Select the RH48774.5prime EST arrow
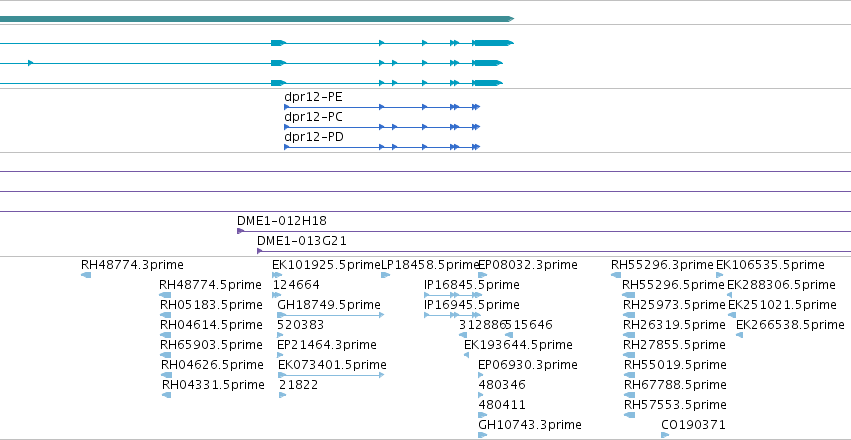 pos(166,295)
